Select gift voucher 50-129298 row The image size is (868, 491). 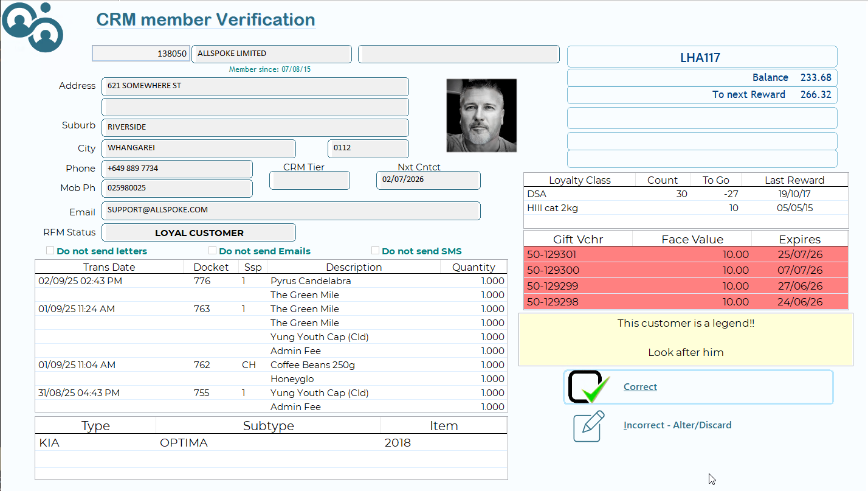(685, 302)
